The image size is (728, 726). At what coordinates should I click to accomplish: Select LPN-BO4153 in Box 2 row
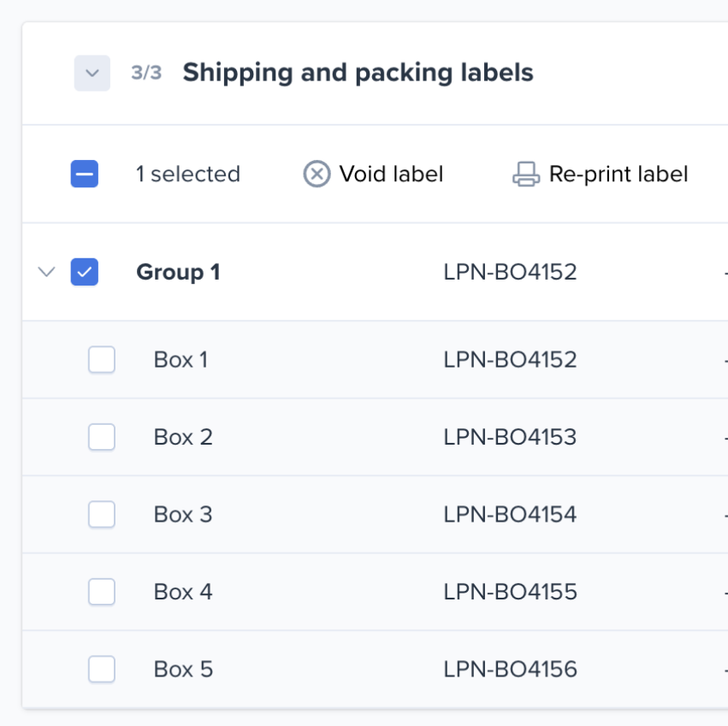[x=510, y=437]
